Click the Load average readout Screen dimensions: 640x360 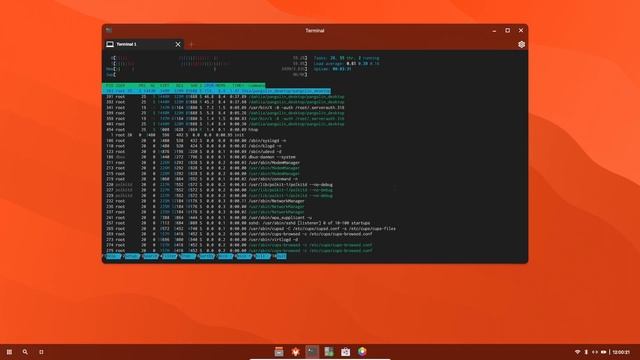347,63
